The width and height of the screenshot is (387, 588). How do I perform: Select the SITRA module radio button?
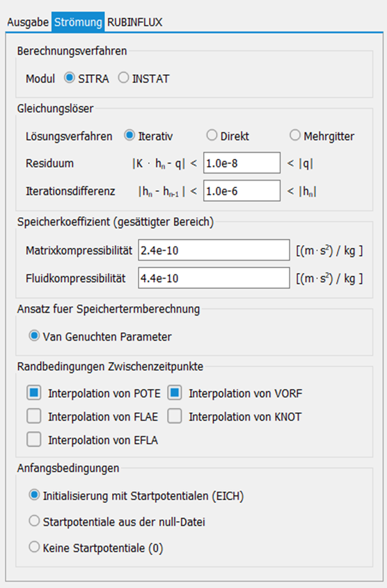tap(70, 78)
